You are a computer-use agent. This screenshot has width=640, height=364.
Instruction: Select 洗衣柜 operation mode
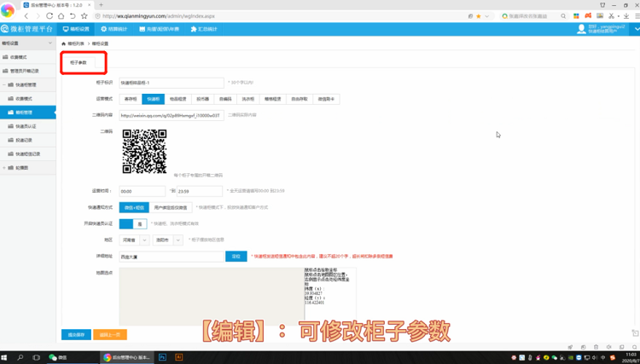[247, 99]
